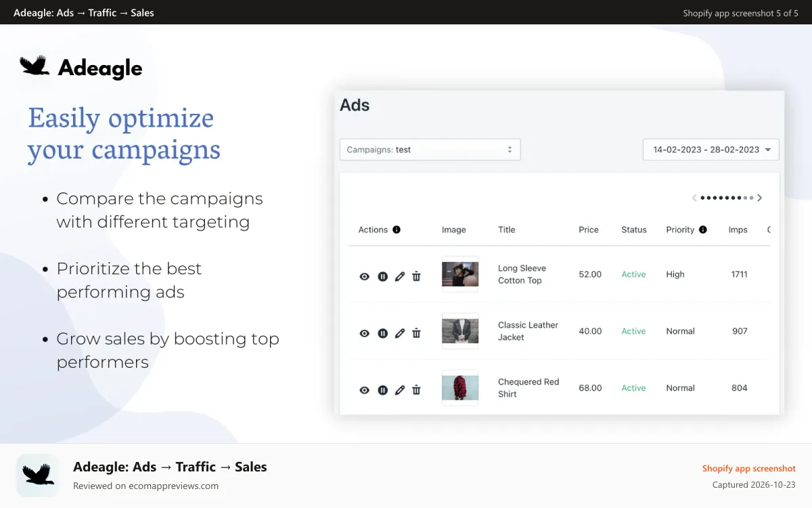Click the Captured 2026-10-23 text
This screenshot has height=508, width=812.
(x=754, y=485)
